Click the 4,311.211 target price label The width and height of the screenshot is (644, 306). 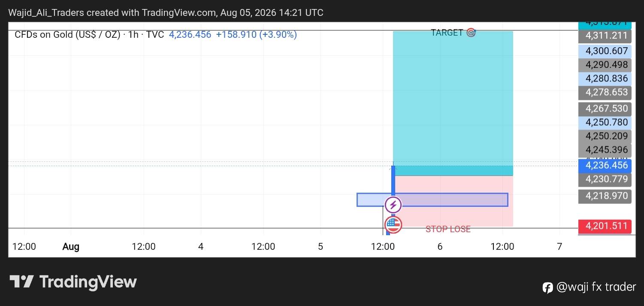[605, 36]
